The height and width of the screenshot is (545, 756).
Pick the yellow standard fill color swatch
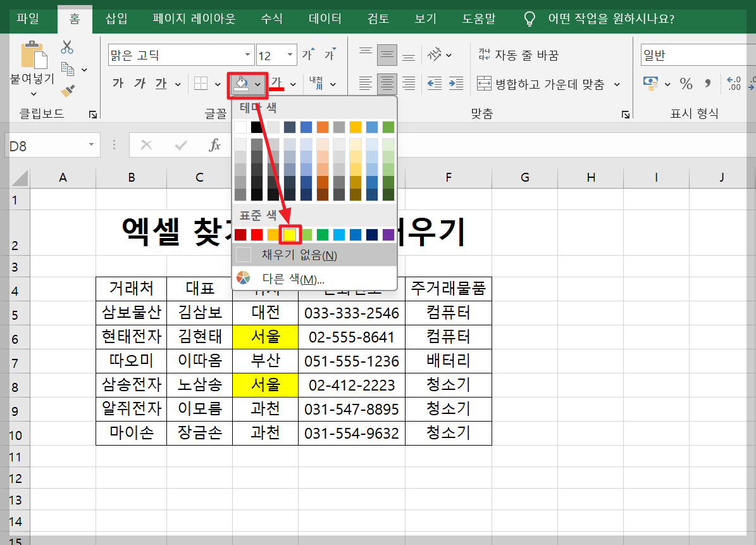290,234
